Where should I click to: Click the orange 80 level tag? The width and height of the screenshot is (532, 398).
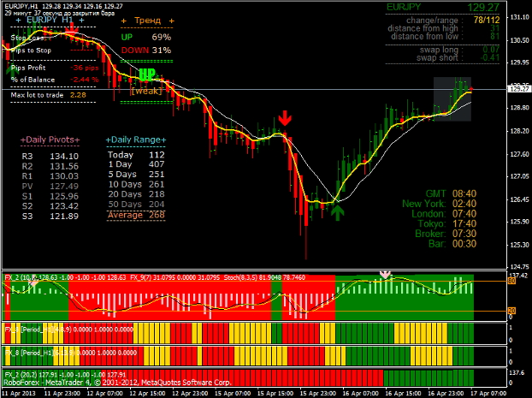(511, 280)
